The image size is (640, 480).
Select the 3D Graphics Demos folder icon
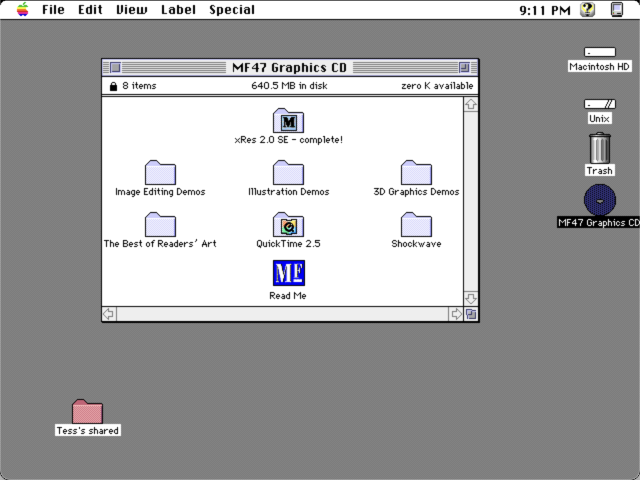pos(416,172)
